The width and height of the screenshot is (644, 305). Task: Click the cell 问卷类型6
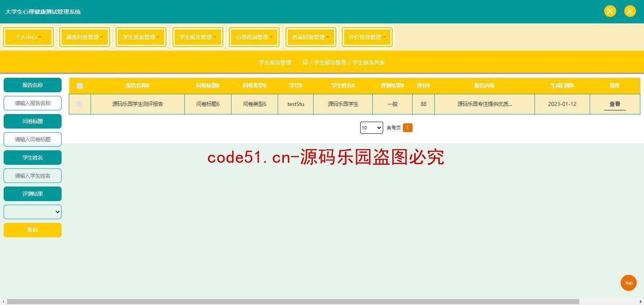(x=254, y=104)
